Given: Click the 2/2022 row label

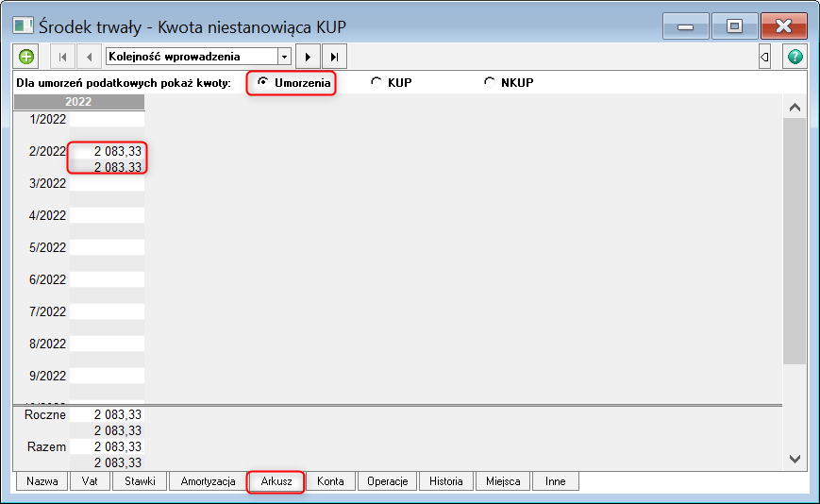Looking at the screenshot, I should (47, 151).
